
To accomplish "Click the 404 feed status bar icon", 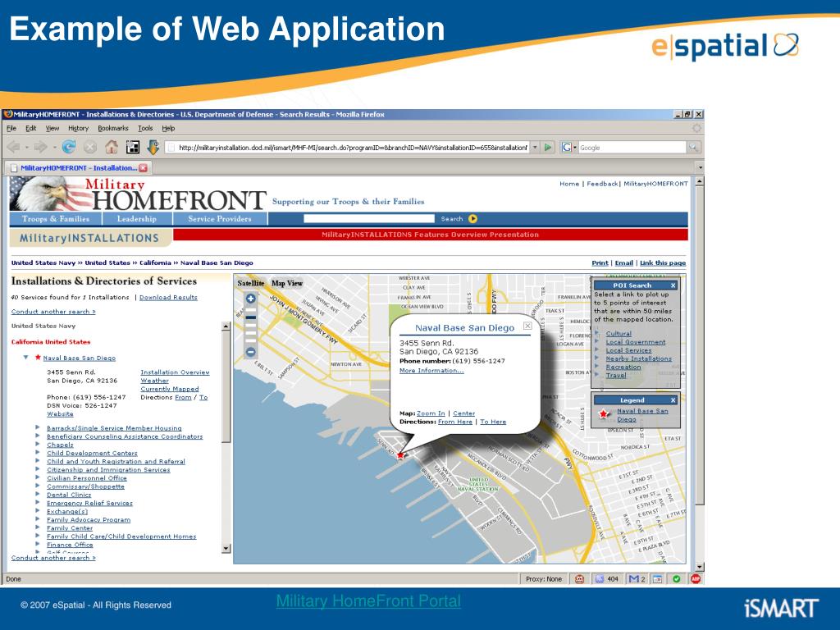I will [606, 578].
